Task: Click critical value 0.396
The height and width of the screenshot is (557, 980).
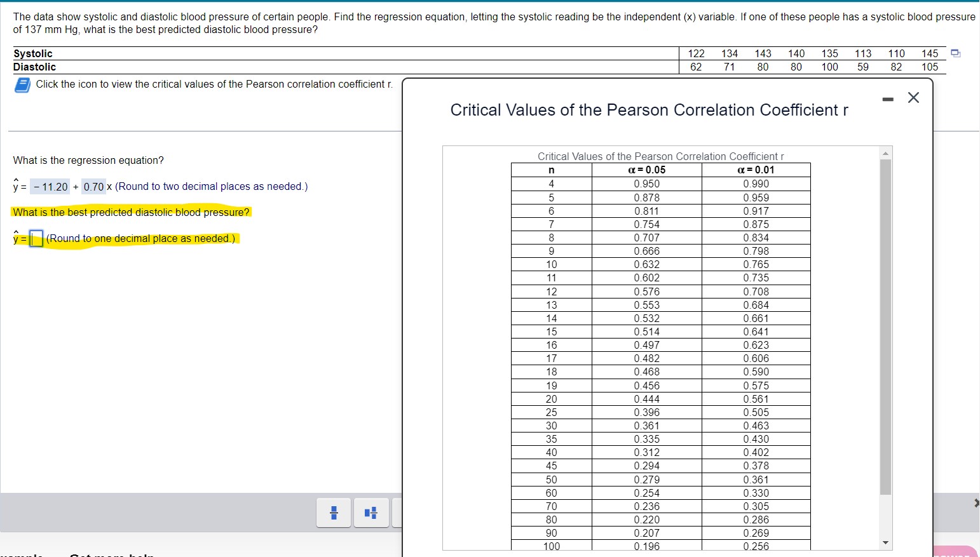Action: click(x=647, y=412)
